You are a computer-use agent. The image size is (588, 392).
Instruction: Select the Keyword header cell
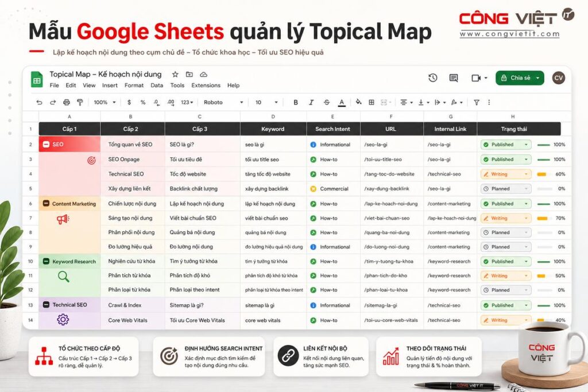273,129
